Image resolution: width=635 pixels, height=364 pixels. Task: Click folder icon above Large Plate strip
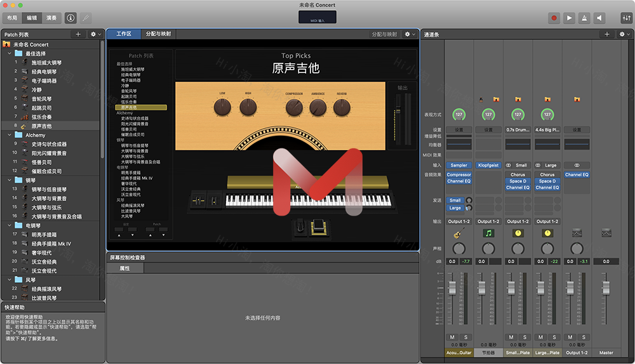pyautogui.click(x=547, y=99)
